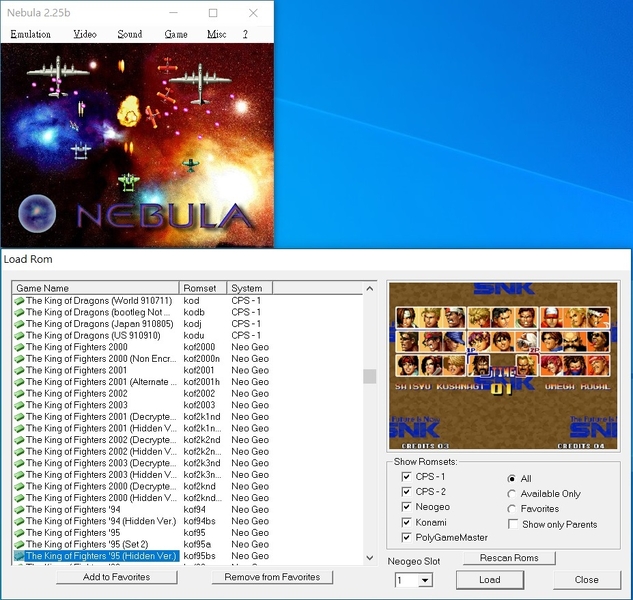Click the rom list scrollbar thumb
The image size is (633, 600).
(x=369, y=376)
